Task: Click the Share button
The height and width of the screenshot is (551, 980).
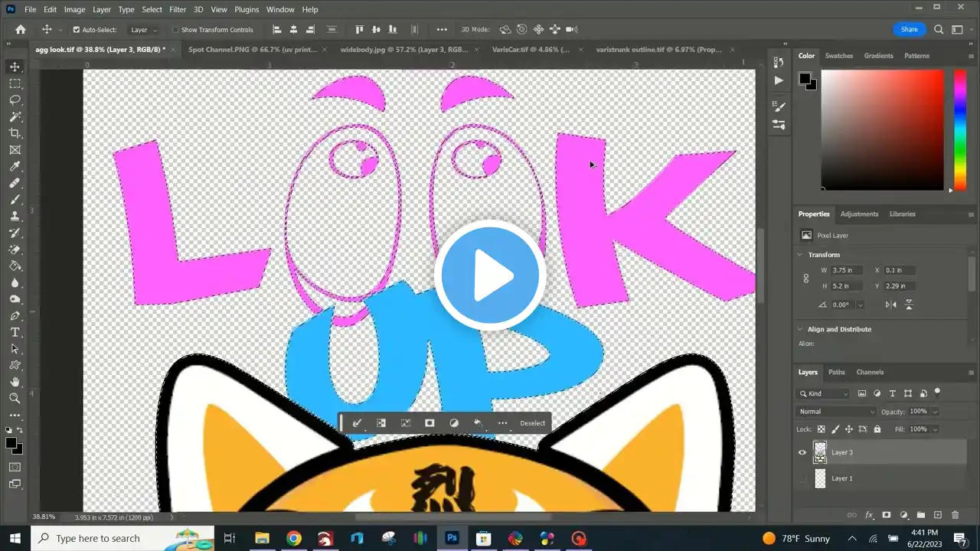Action: click(x=909, y=29)
